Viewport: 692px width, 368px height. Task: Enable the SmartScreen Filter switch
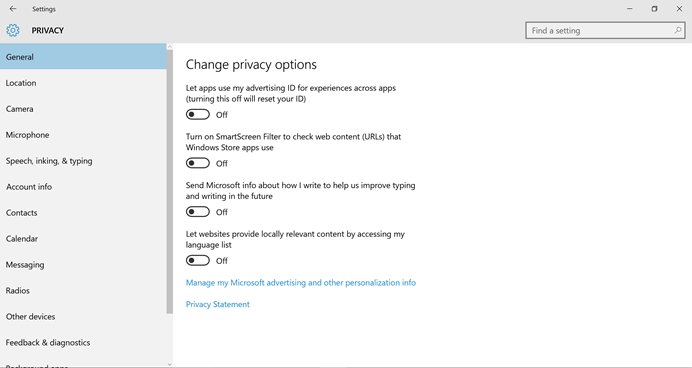198,163
